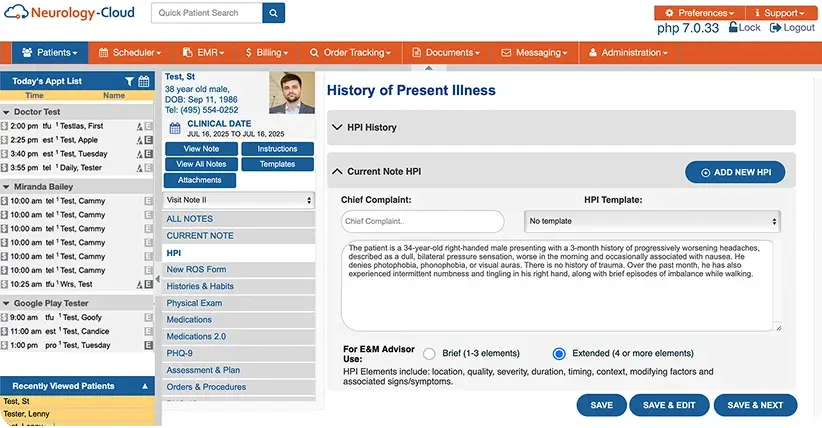The width and height of the screenshot is (822, 428).
Task: Expand the HPI History section
Action: (x=561, y=127)
